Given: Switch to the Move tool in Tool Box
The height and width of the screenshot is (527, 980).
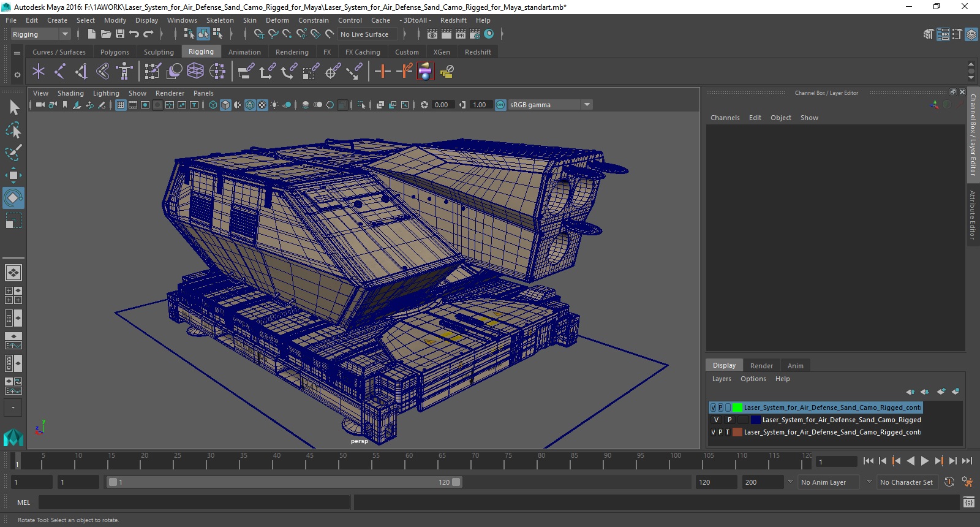Looking at the screenshot, I should tap(13, 175).
